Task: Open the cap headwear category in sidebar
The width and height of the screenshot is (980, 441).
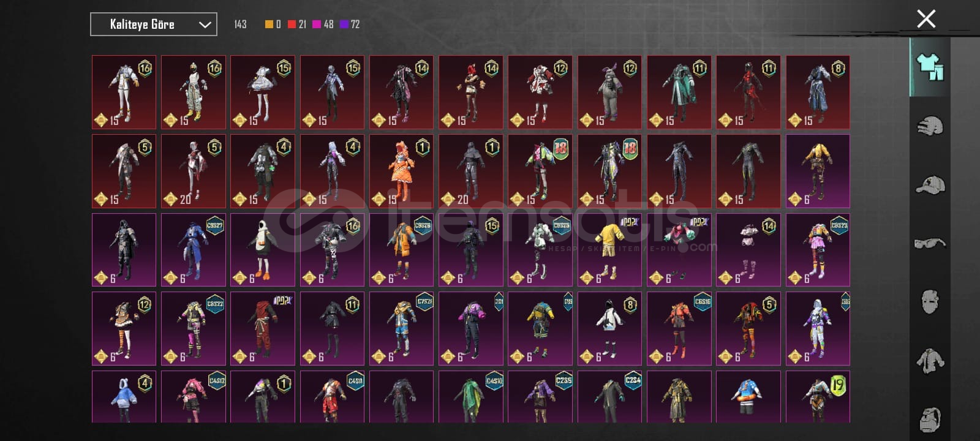Action: (930, 185)
